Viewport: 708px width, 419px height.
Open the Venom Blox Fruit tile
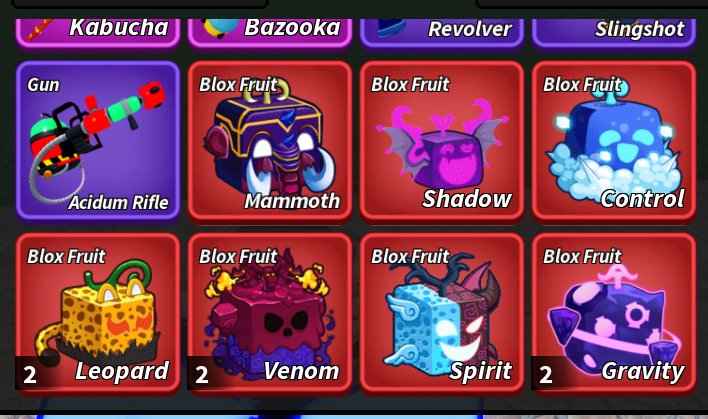pos(270,313)
